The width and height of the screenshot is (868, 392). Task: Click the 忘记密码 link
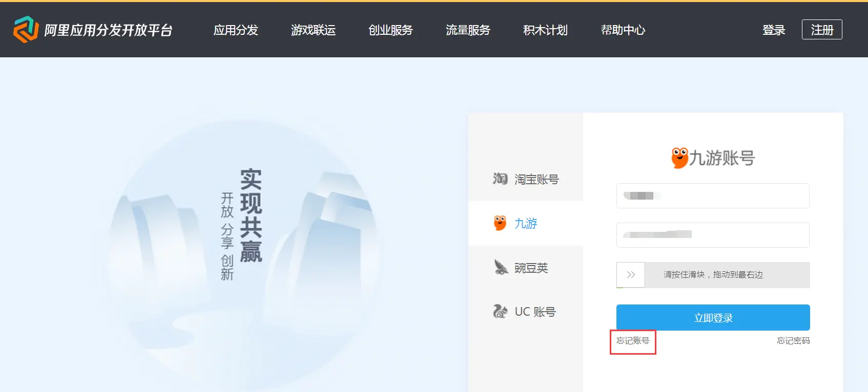click(x=793, y=341)
